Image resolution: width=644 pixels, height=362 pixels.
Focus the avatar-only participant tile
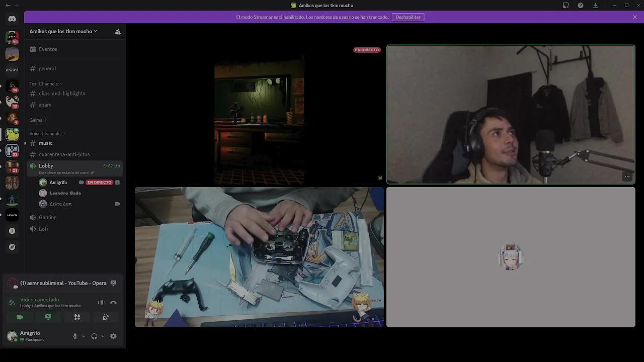point(511,257)
